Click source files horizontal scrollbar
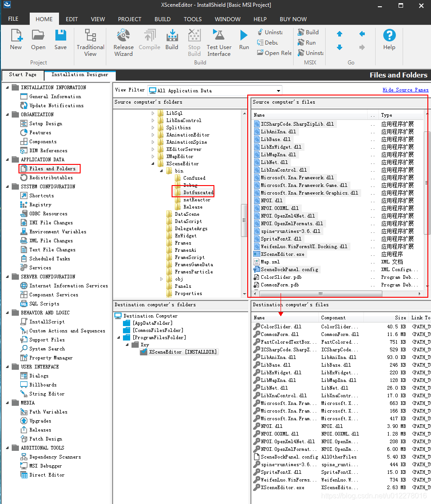The height and width of the screenshot is (504, 431). click(321, 294)
